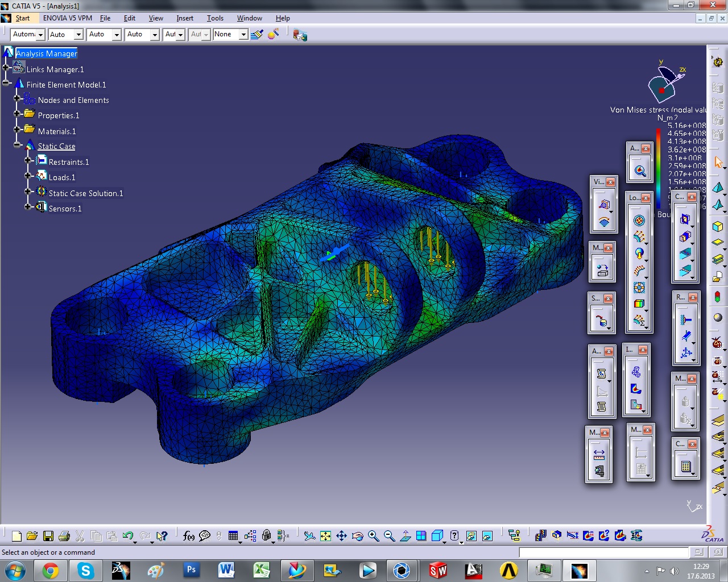This screenshot has height=582, width=728.
Task: Click the Normal View icon
Action: pyautogui.click(x=406, y=536)
